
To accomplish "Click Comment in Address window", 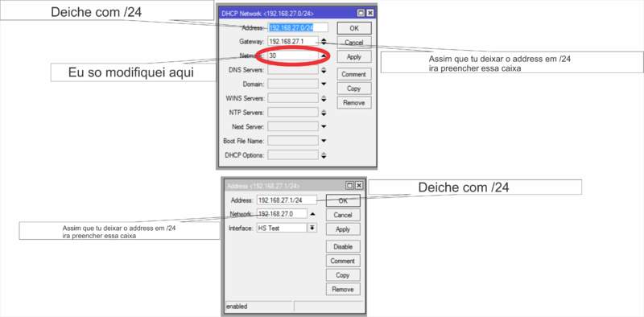I will [343, 261].
